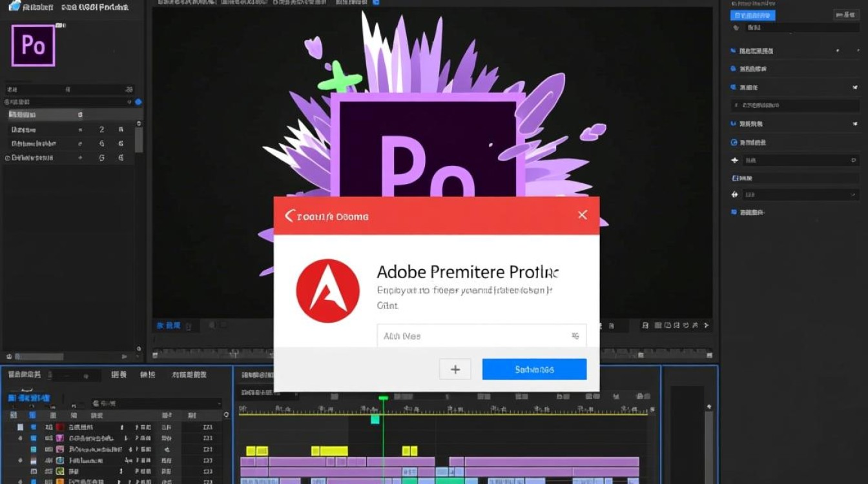Click the green playhead handle on the timeline ruler
Viewport: 868px width, 484px height.
pos(383,398)
